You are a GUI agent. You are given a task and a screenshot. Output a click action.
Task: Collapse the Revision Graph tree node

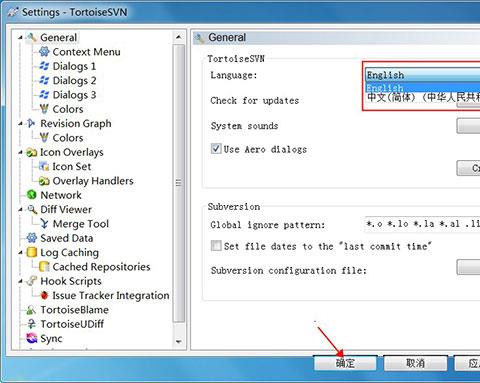[20, 124]
